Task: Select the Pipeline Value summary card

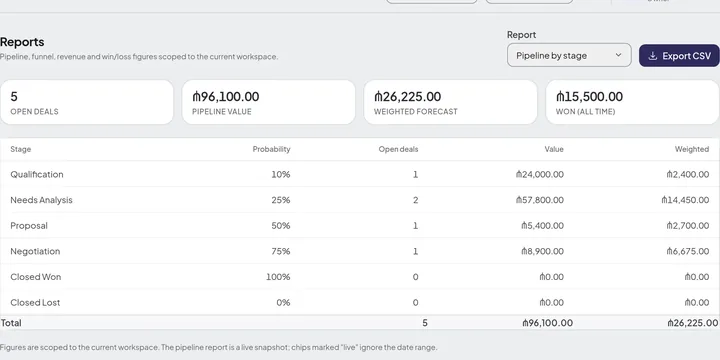Action: pyautogui.click(x=269, y=102)
